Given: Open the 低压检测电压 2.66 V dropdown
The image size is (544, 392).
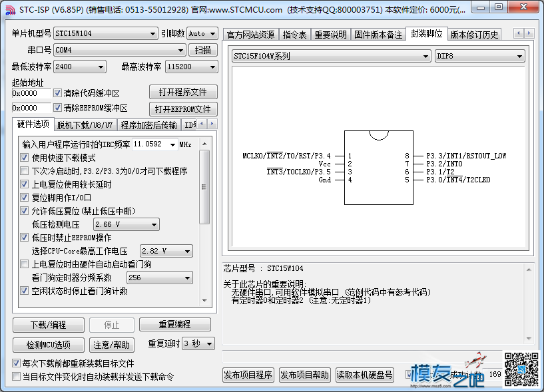Looking at the screenshot, I should [127, 224].
